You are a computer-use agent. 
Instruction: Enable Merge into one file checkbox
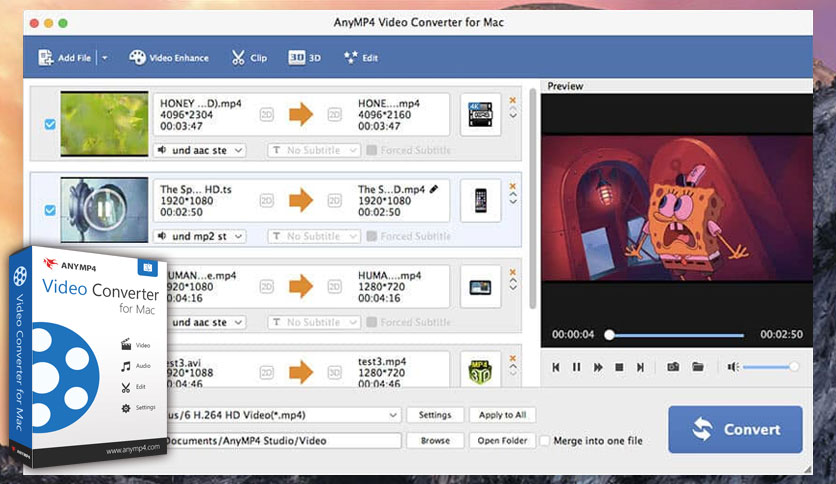pyautogui.click(x=545, y=441)
